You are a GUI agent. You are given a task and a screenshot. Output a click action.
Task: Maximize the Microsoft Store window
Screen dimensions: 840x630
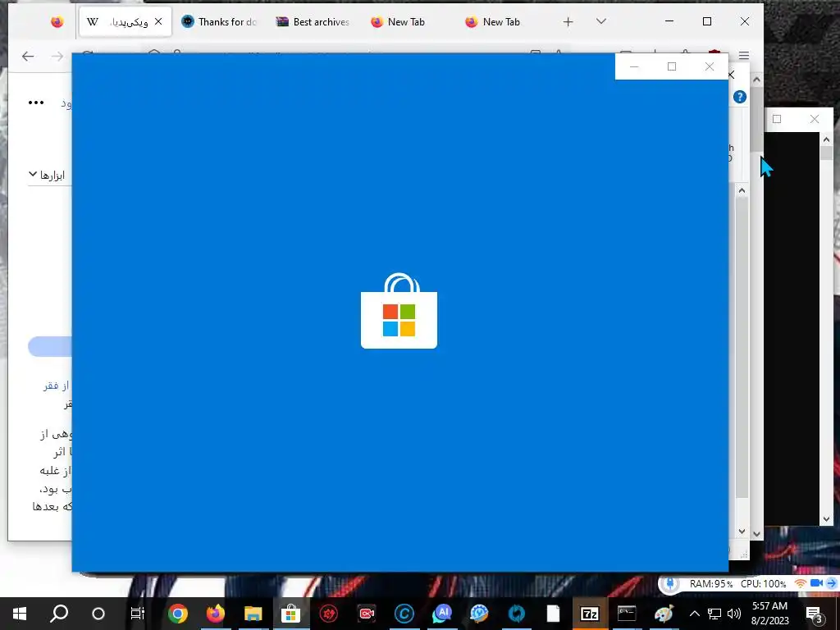point(672,66)
